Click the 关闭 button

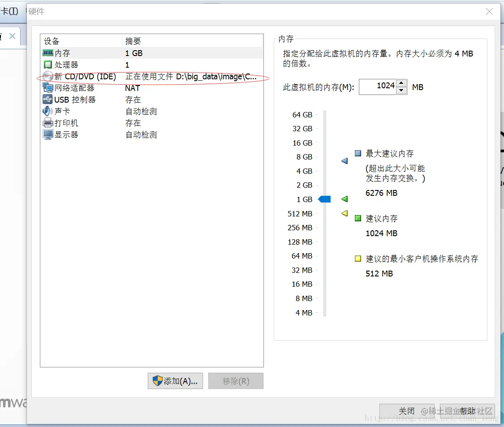(x=407, y=411)
